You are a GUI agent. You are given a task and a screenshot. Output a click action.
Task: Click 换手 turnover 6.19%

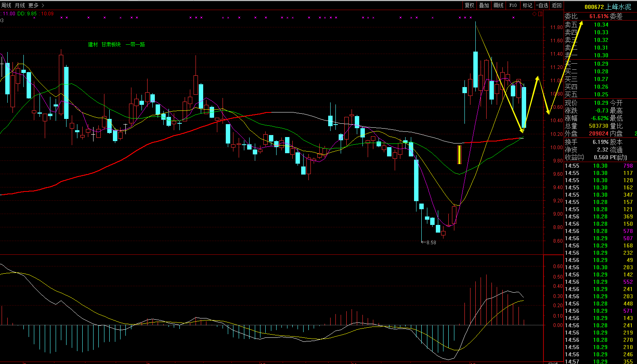600,142
